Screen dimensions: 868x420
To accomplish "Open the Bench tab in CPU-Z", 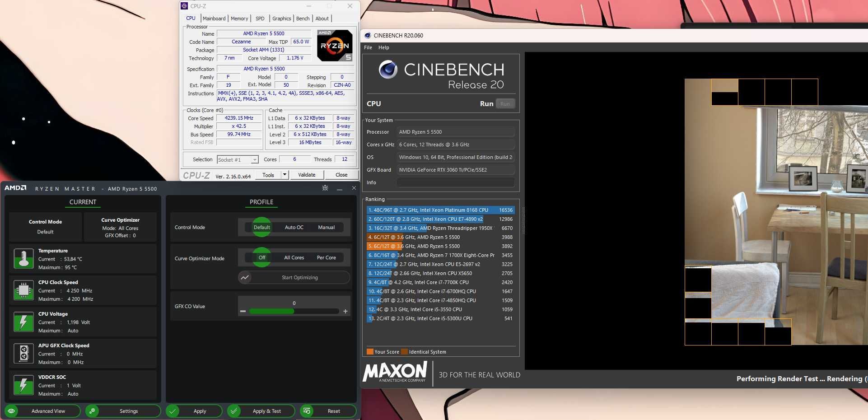I will coord(303,19).
